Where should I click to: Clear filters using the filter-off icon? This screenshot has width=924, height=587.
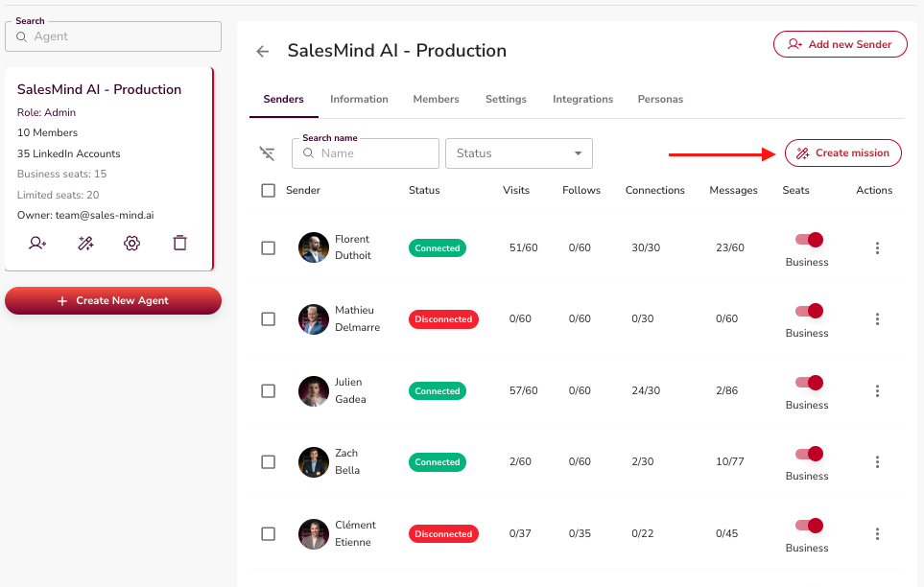coord(268,153)
